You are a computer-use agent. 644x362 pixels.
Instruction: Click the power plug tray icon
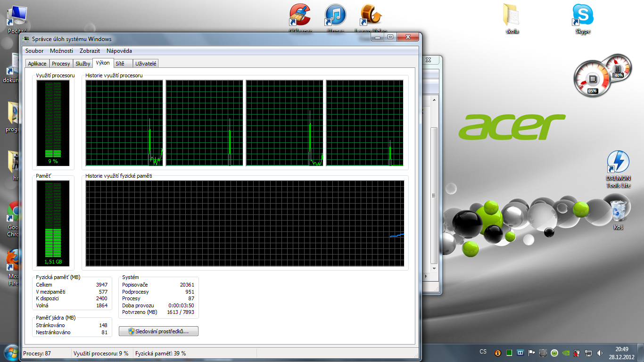[x=577, y=353]
